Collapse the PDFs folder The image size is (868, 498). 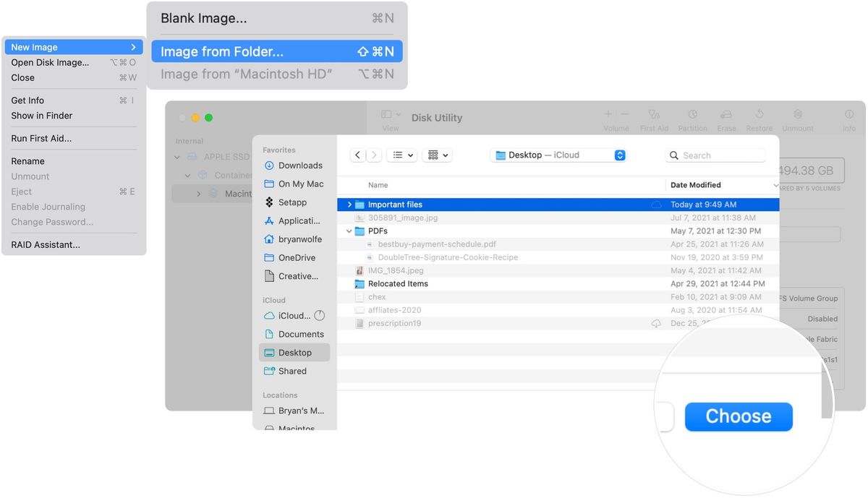(349, 231)
